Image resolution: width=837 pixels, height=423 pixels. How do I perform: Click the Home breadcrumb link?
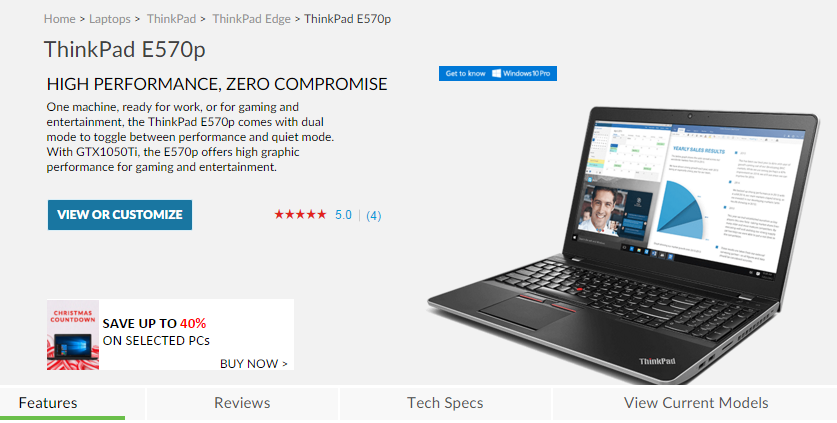(x=59, y=19)
